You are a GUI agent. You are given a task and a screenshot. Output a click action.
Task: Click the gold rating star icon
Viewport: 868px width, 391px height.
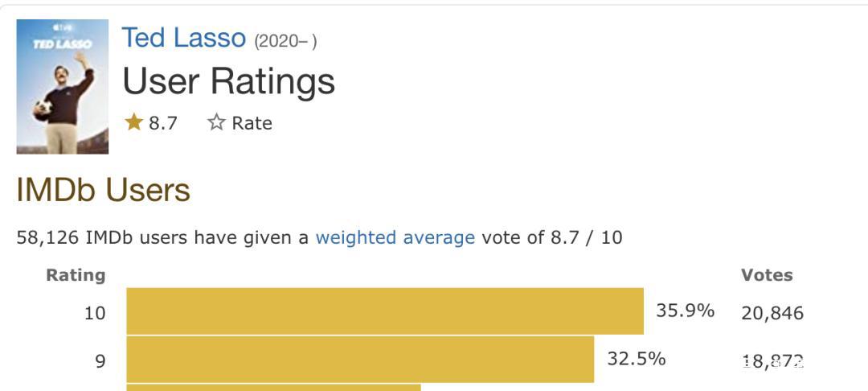[x=133, y=122]
